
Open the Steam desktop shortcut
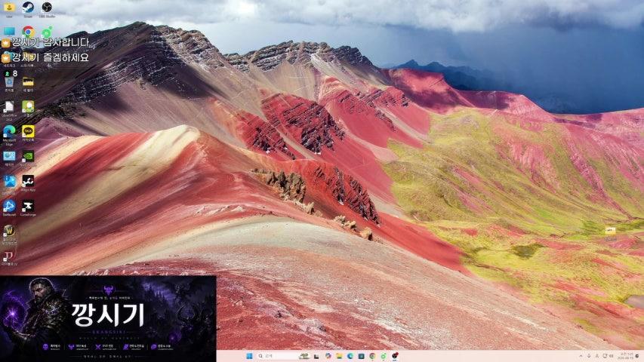(28, 8)
